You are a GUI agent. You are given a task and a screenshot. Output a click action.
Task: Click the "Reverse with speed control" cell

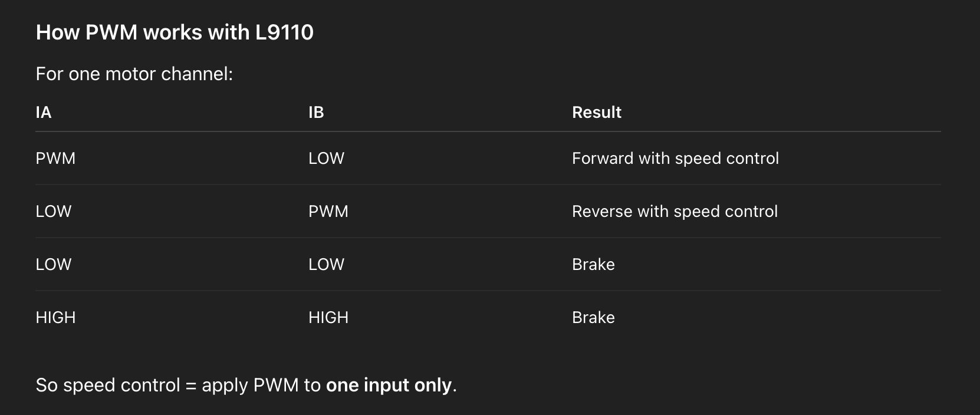(x=675, y=212)
